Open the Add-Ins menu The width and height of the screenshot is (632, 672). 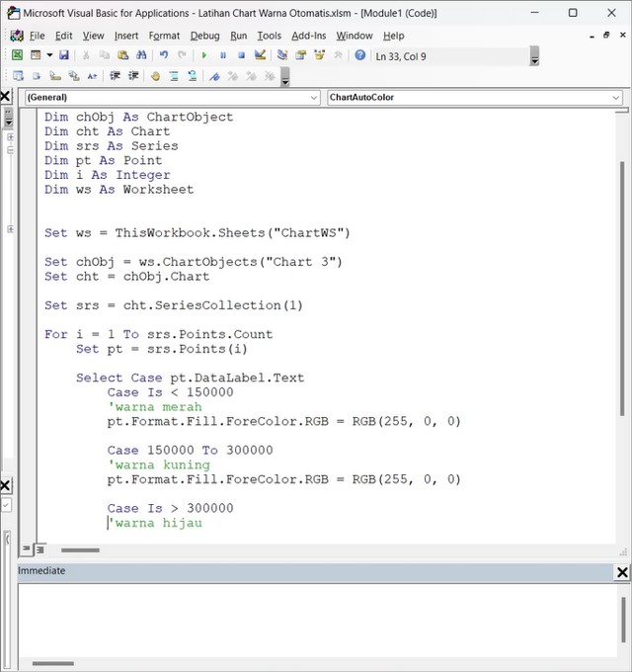[x=307, y=36]
